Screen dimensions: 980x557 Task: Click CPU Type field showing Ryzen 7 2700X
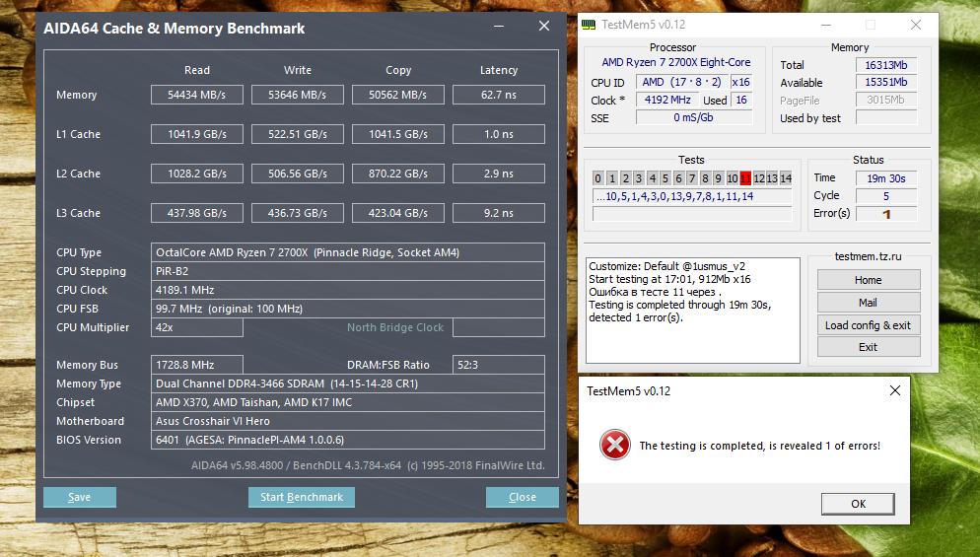click(x=347, y=252)
